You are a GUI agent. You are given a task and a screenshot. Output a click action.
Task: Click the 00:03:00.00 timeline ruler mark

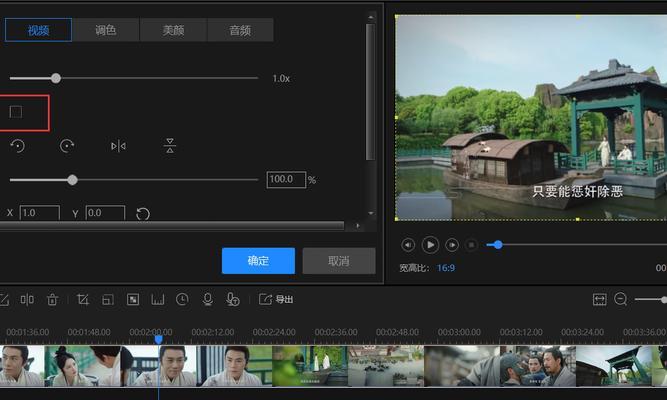click(x=459, y=332)
